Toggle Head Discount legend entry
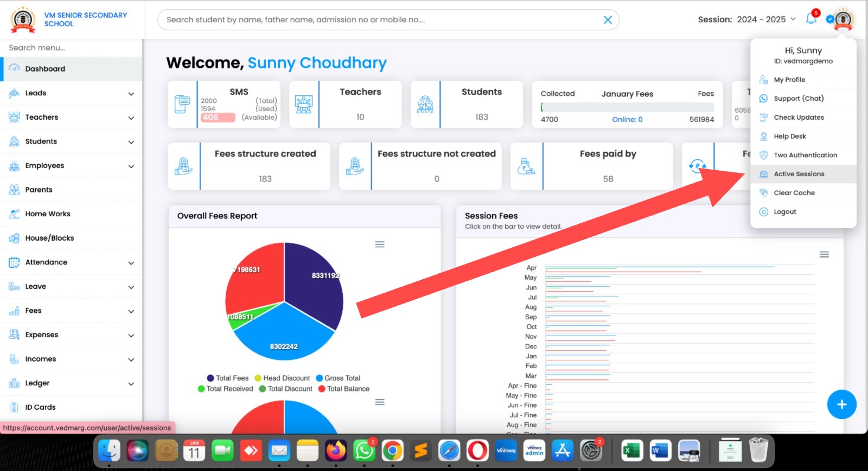This screenshot has height=471, width=868. [282, 378]
